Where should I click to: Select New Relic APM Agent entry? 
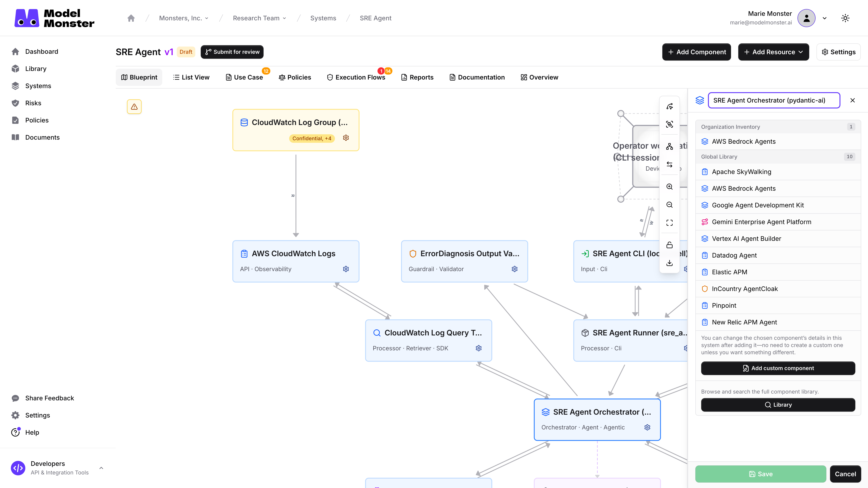tap(778, 322)
